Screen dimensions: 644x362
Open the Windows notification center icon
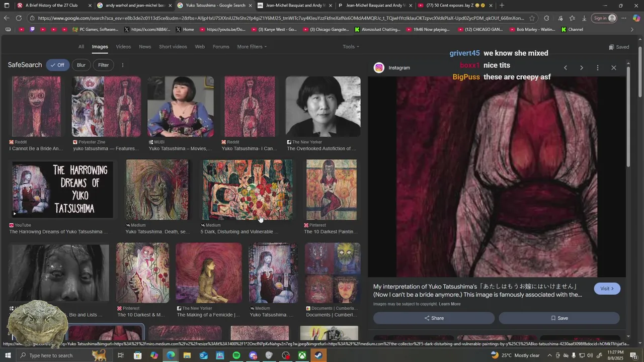[x=633, y=355]
